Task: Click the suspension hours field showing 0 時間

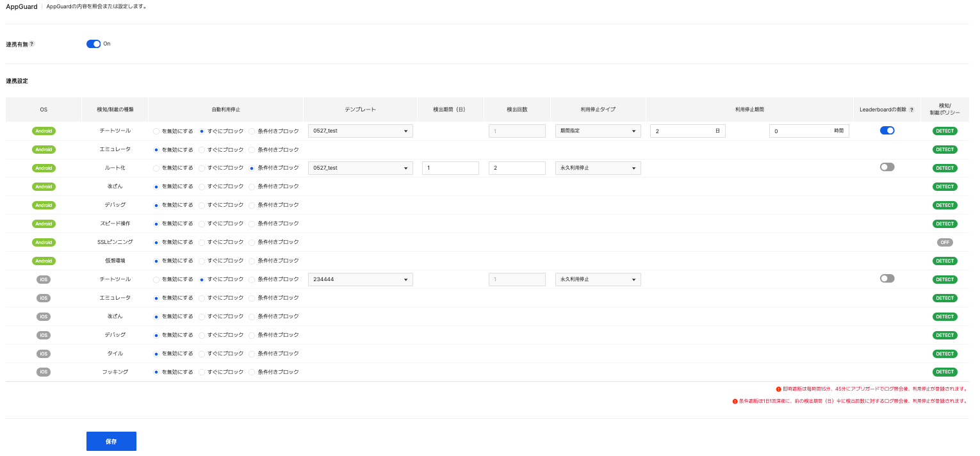Action: click(x=809, y=131)
